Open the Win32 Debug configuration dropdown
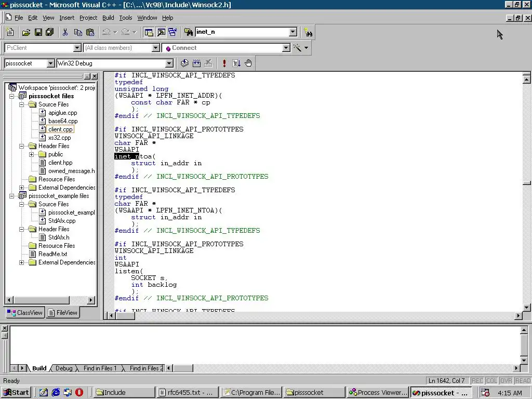This screenshot has width=532, height=399. pos(169,63)
